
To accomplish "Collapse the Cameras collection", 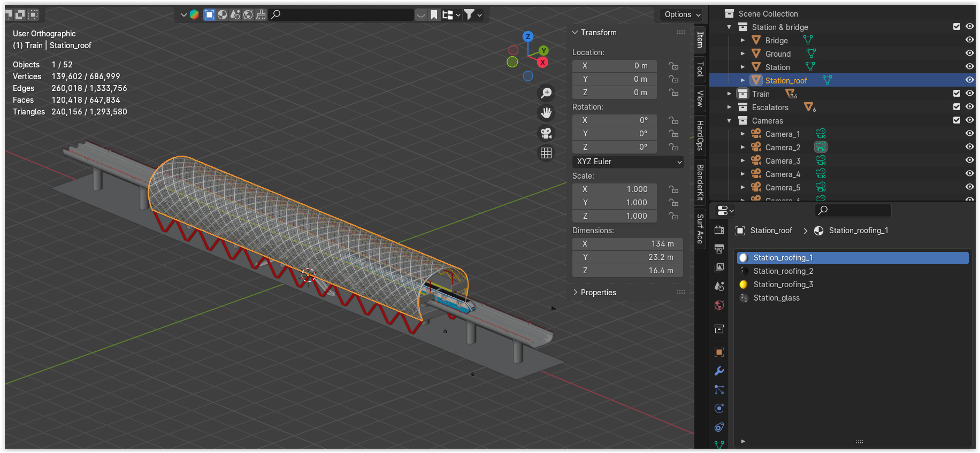I will [x=729, y=120].
